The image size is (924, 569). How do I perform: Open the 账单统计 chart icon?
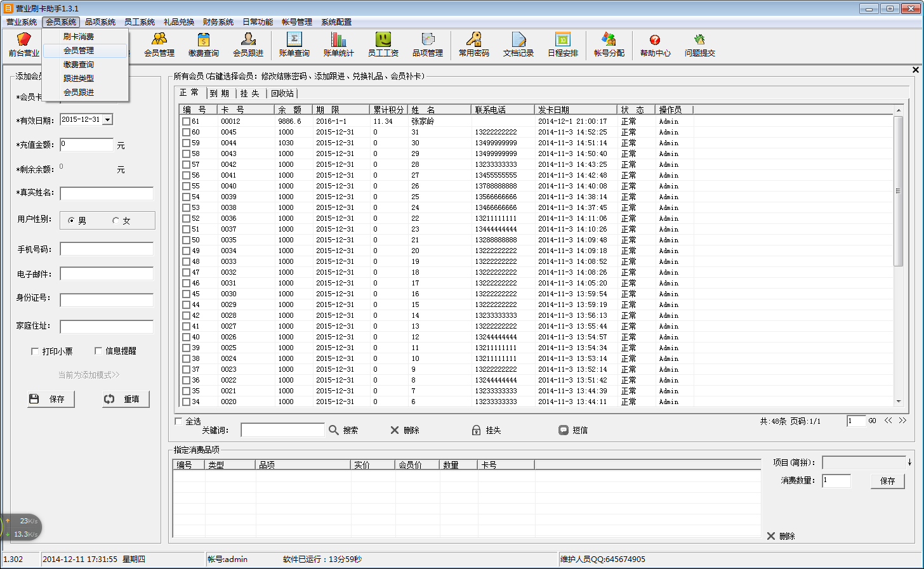(339, 44)
